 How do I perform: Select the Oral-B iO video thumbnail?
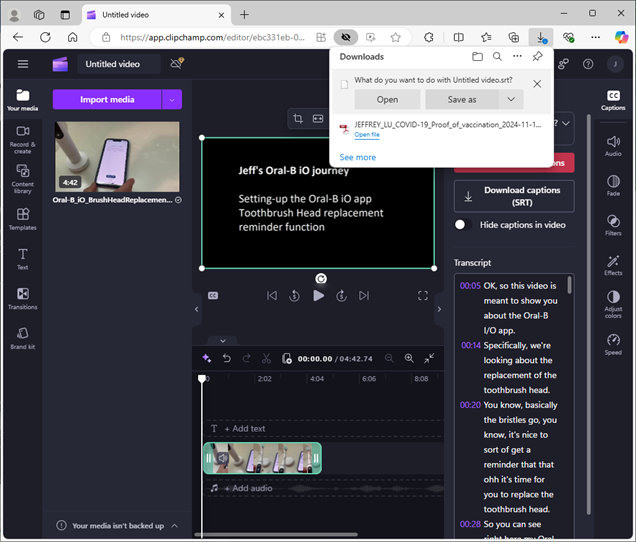point(117,157)
